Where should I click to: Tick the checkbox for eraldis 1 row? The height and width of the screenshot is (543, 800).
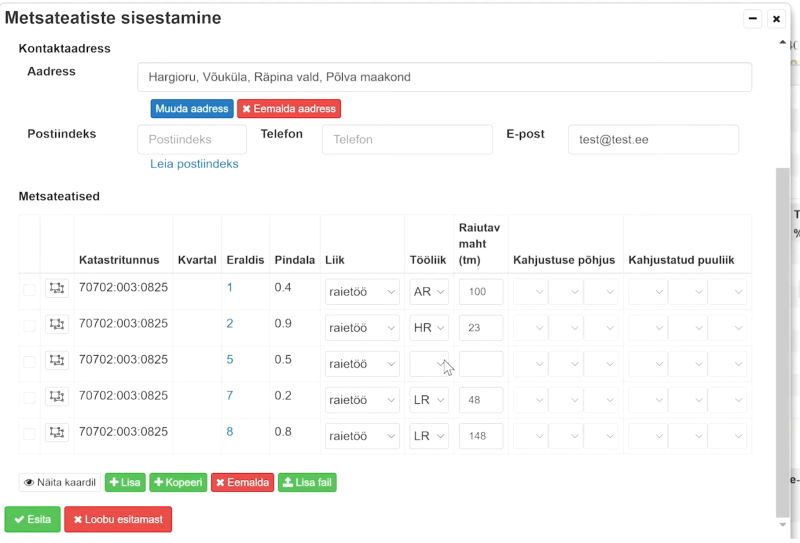click(x=29, y=290)
